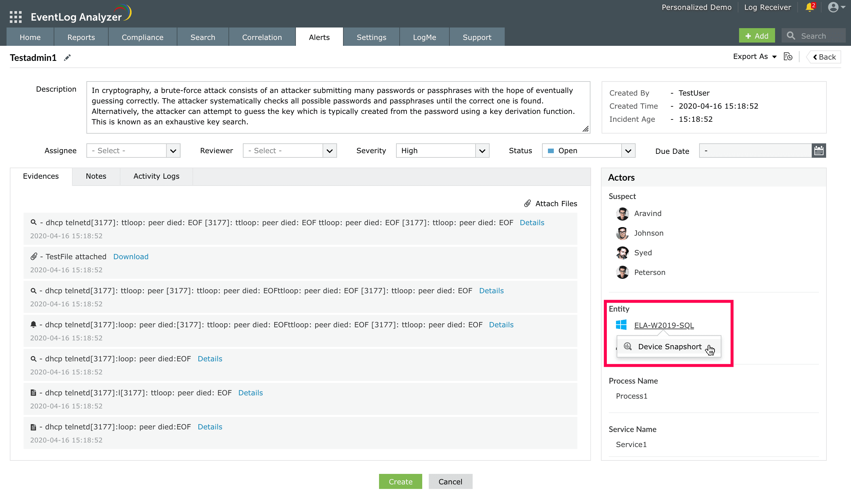The height and width of the screenshot is (504, 851).
Task: Click the Download link for TestFile
Action: pos(131,257)
